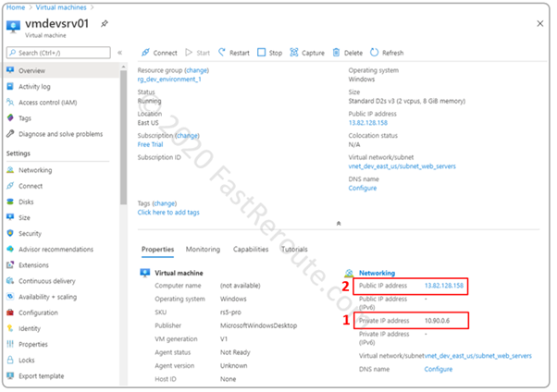Open the Networking section heading link
This screenshot has width=557, height=392.
point(377,273)
